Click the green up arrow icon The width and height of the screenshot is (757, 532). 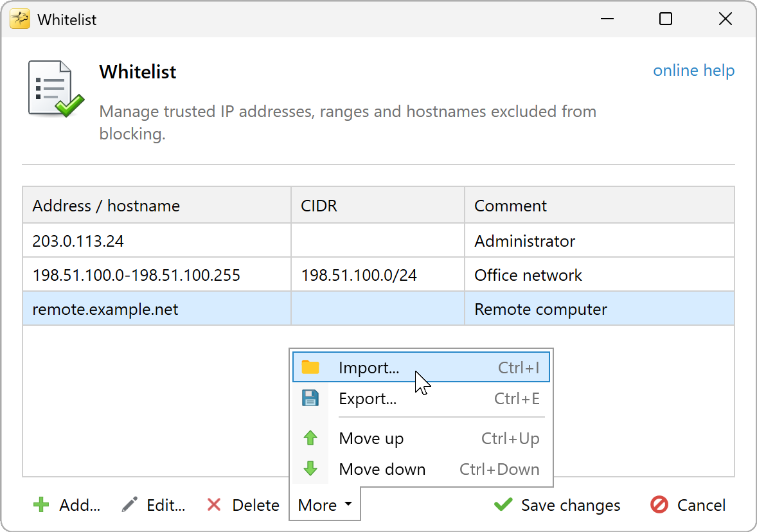(x=310, y=438)
